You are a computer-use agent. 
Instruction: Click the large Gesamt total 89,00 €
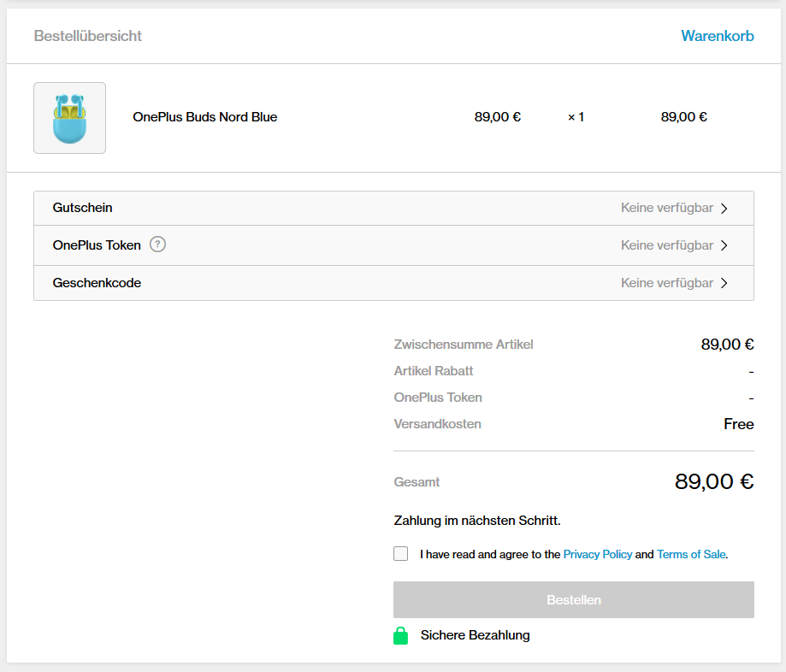tap(714, 481)
